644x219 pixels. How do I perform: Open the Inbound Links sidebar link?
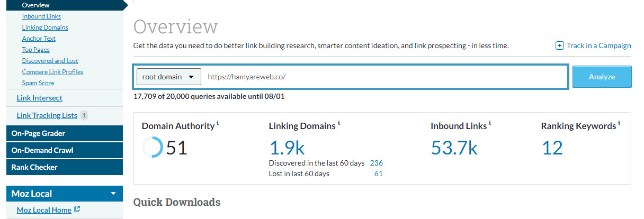(41, 16)
